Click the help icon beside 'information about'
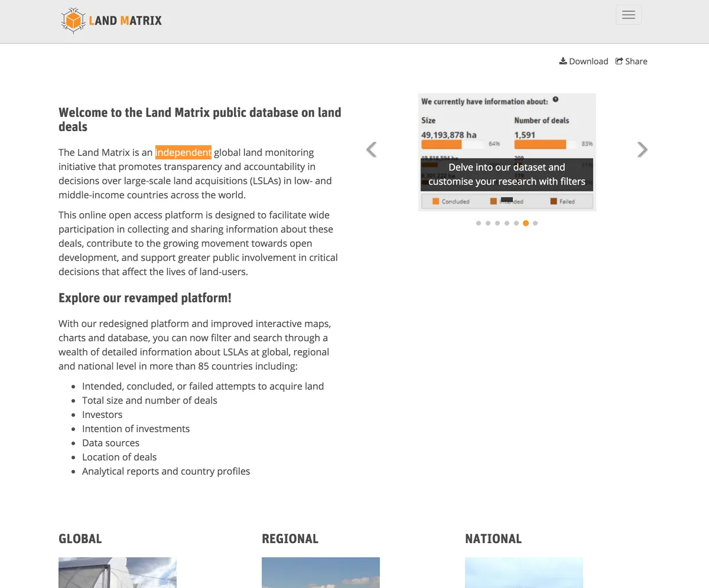The width and height of the screenshot is (709, 588). (x=555, y=100)
